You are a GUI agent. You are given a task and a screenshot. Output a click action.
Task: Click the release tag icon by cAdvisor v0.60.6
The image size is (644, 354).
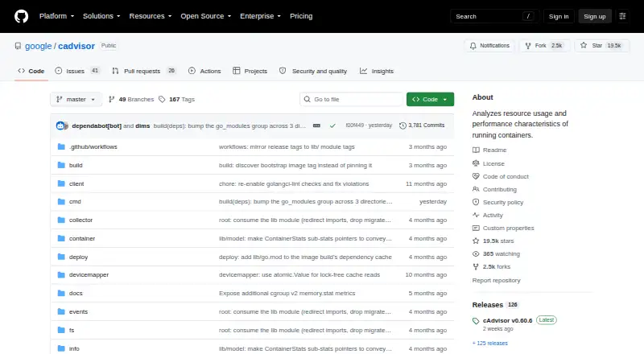(476, 321)
